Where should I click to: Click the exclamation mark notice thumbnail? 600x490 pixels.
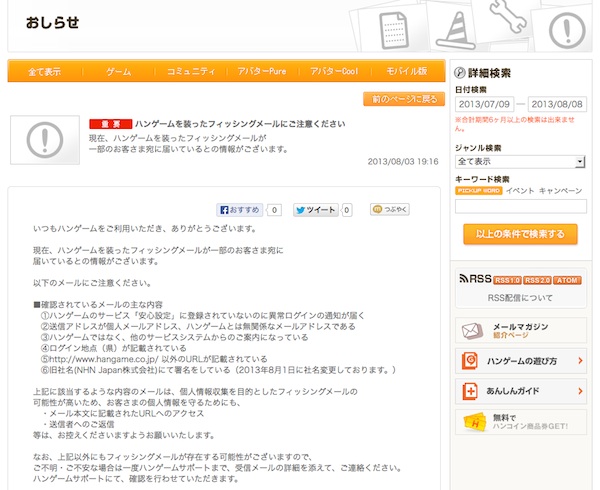[45, 140]
